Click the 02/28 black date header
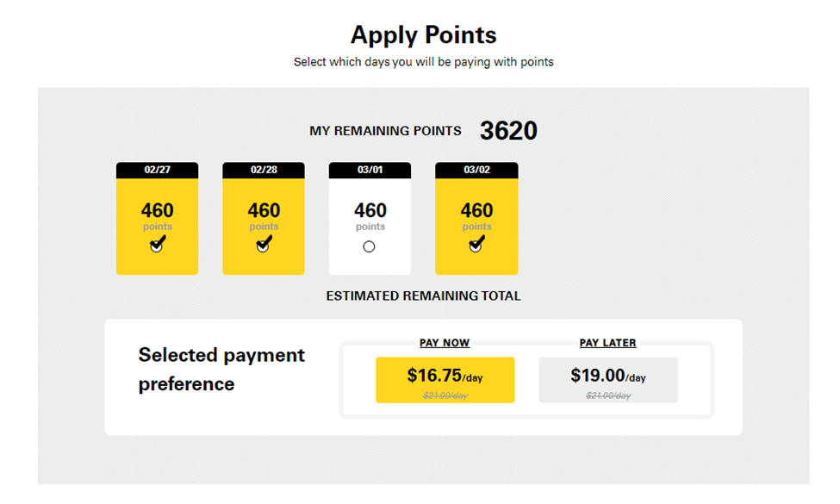 coord(264,171)
